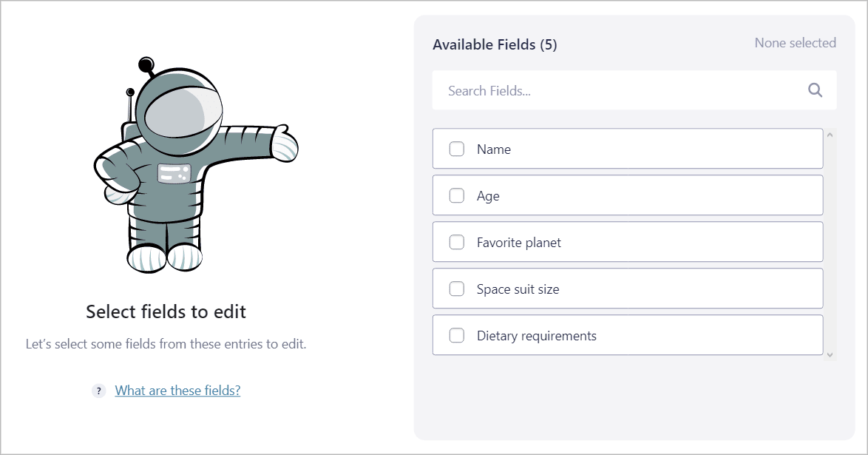This screenshot has height=455, width=868.
Task: Click the Age field row label
Action: pos(488,196)
